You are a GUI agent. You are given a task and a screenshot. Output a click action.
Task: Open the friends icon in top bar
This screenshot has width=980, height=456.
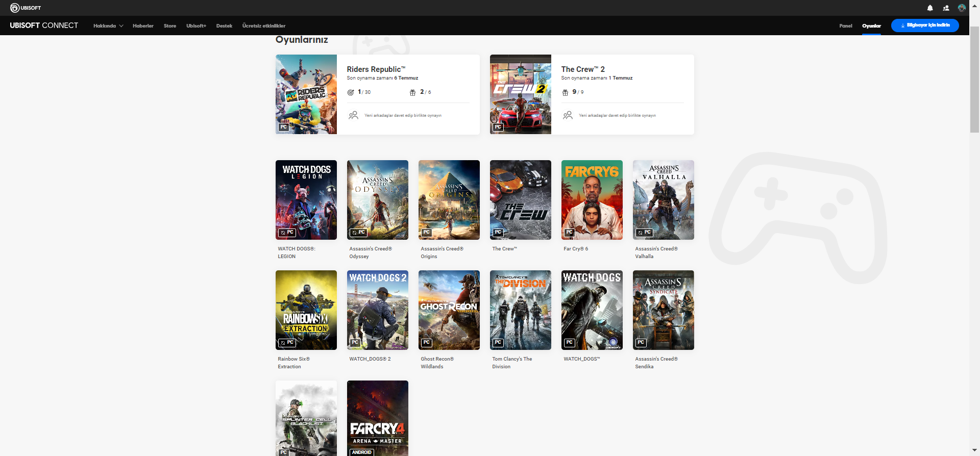click(946, 8)
